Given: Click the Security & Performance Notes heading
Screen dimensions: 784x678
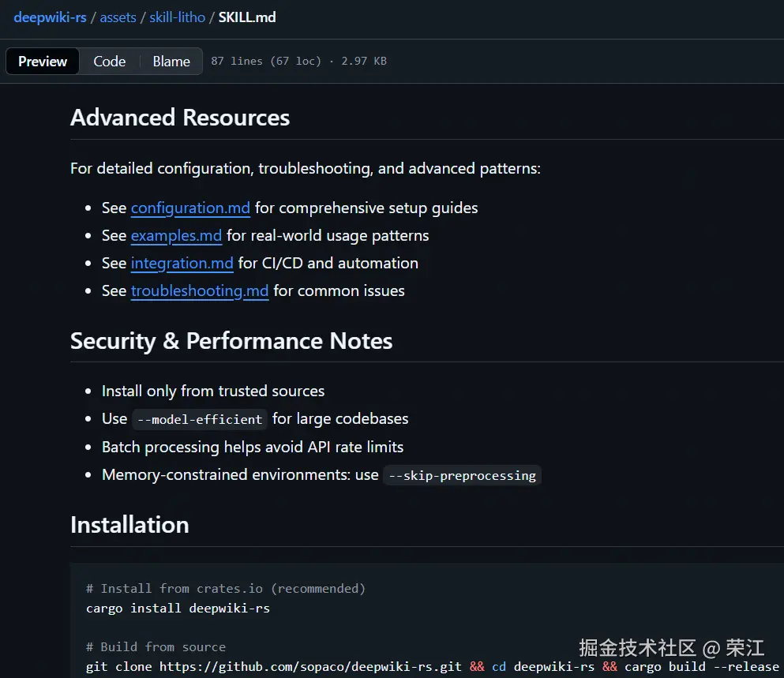Looking at the screenshot, I should (x=231, y=341).
